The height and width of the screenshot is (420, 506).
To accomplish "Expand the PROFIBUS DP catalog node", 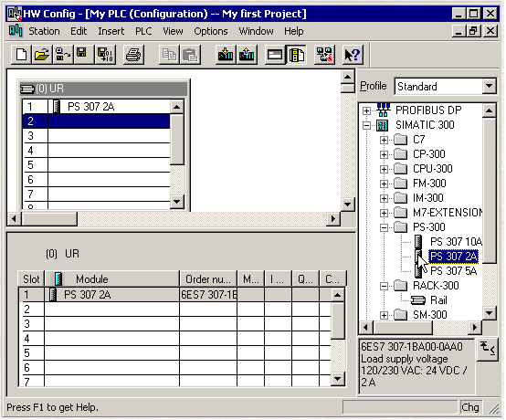I will pyautogui.click(x=366, y=110).
